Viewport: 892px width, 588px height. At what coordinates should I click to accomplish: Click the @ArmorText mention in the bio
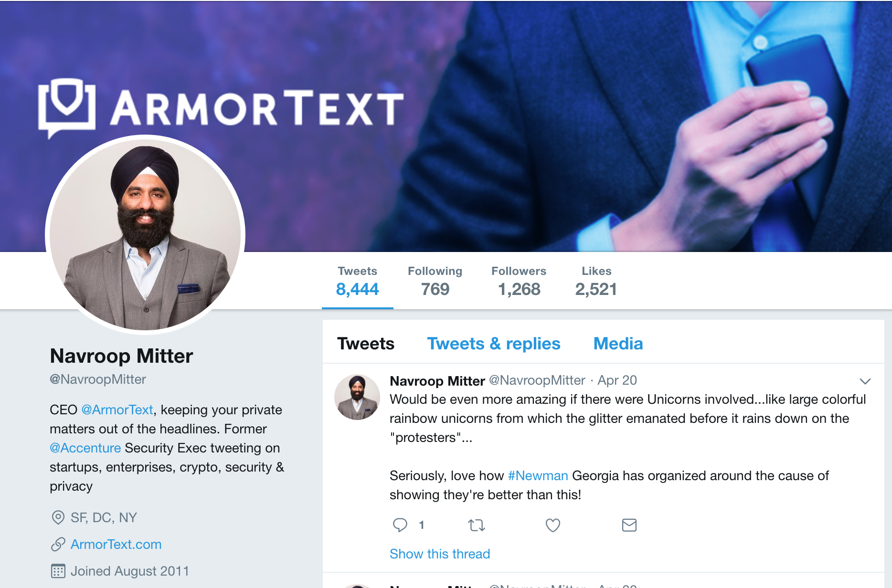pyautogui.click(x=117, y=409)
